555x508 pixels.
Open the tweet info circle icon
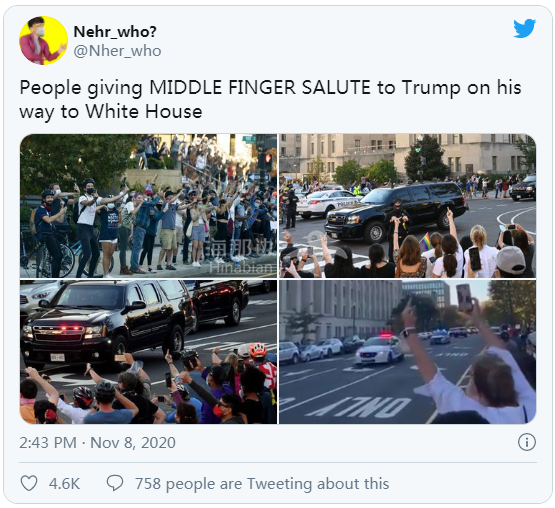click(527, 442)
